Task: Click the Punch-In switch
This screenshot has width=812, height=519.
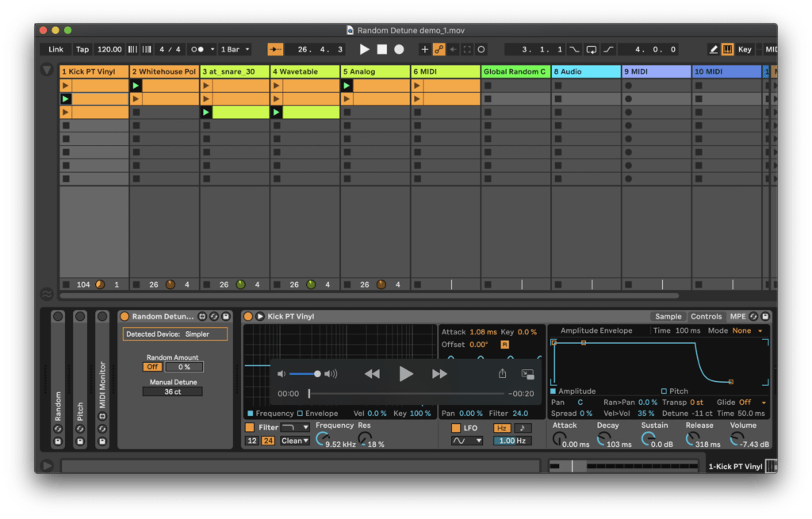Action: click(x=574, y=49)
